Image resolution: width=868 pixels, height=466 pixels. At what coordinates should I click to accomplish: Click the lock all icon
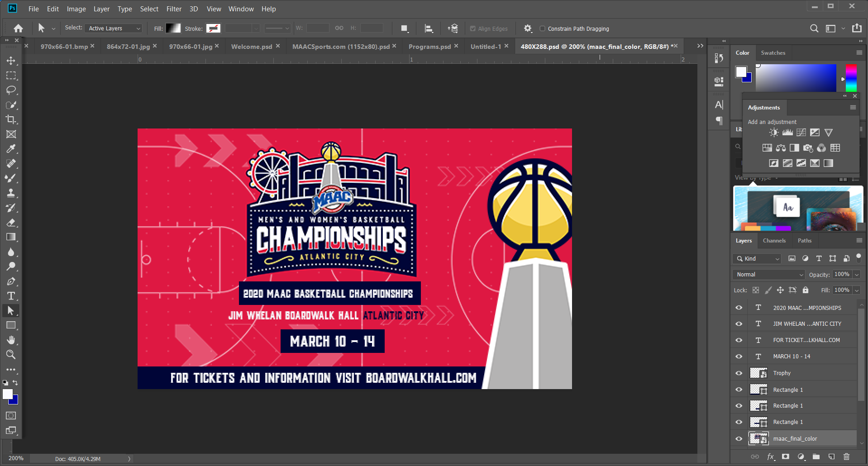pos(805,290)
